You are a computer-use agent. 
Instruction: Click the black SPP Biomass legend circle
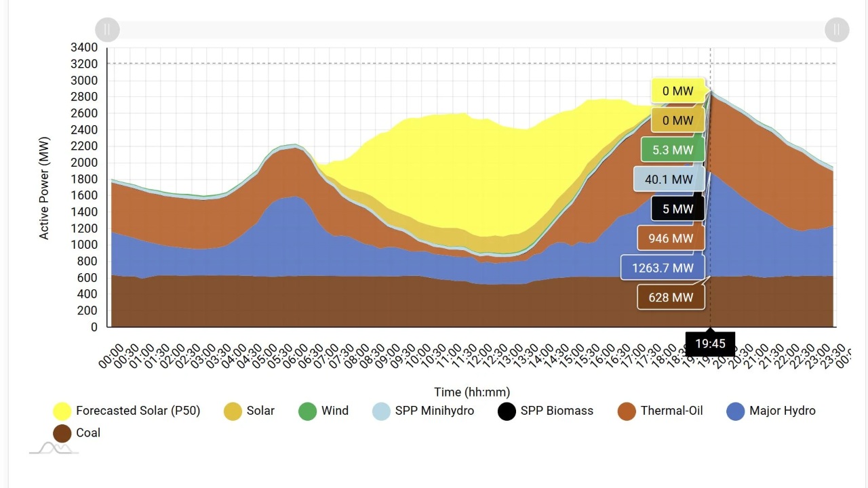point(507,411)
